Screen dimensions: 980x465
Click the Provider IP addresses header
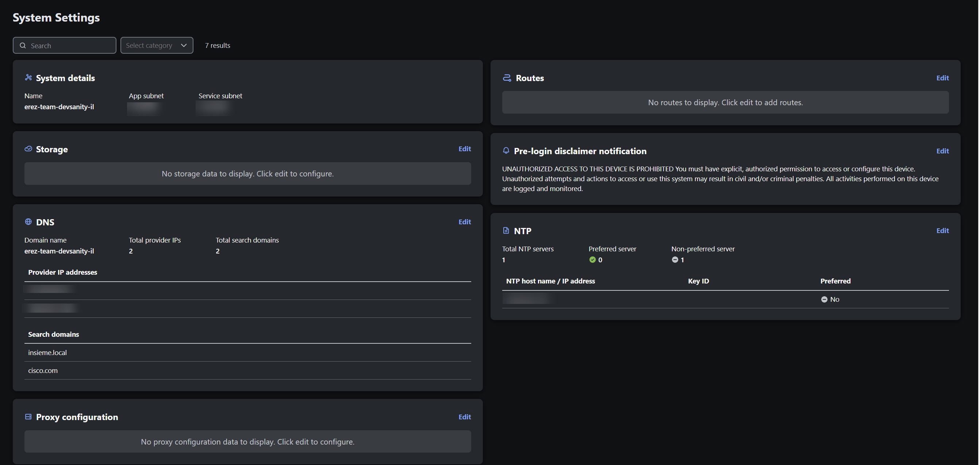click(x=63, y=272)
